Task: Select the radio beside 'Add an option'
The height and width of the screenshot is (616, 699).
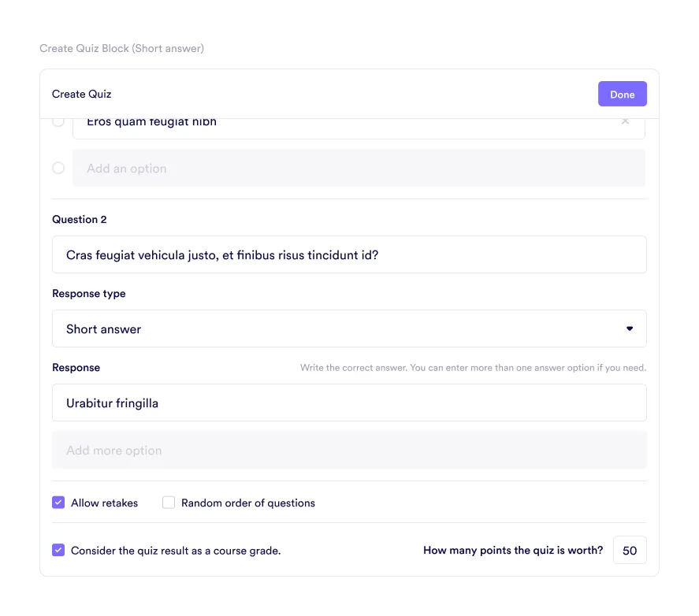Action: pos(58,168)
